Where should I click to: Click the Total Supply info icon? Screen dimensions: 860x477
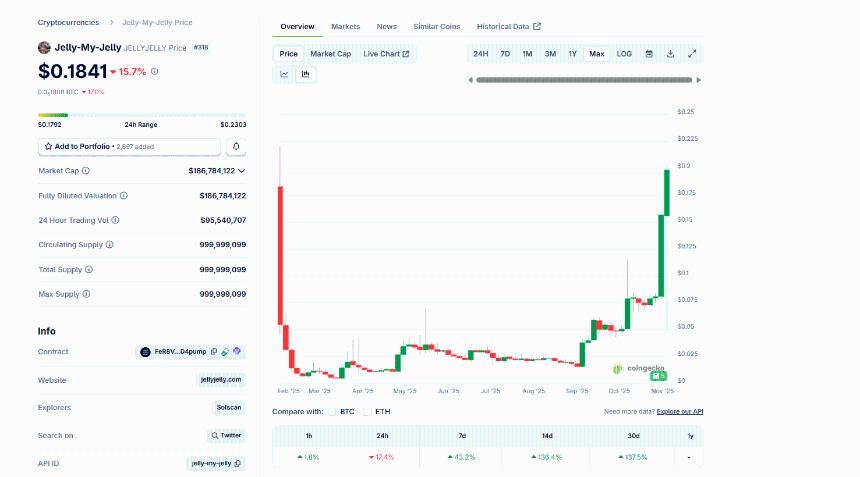[89, 269]
